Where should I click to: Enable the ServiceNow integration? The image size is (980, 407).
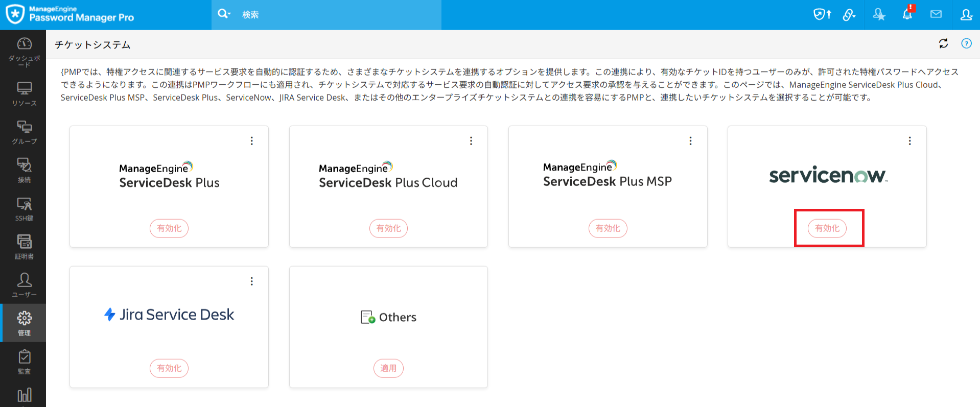click(x=827, y=228)
